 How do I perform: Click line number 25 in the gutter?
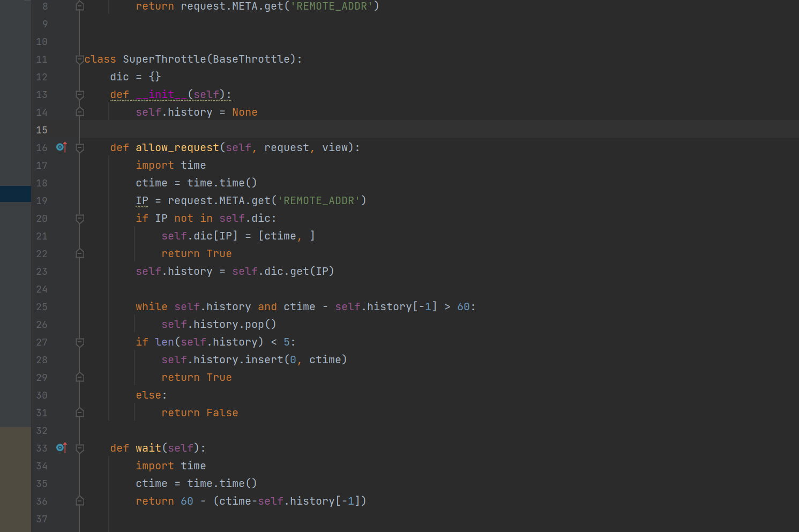coord(42,306)
